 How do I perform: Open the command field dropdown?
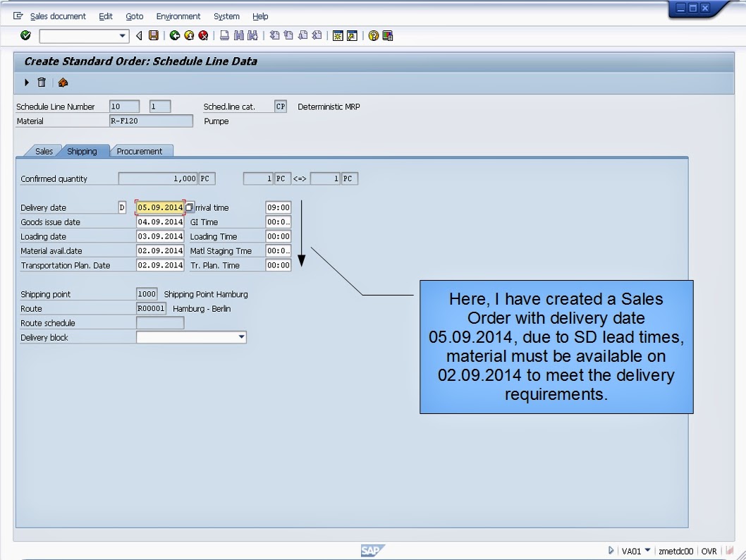coord(123,35)
